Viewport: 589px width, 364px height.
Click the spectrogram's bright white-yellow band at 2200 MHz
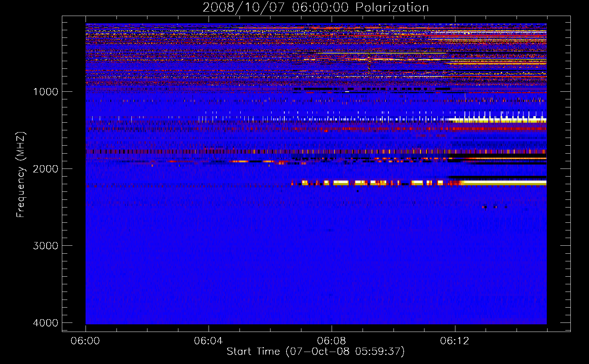[x=419, y=183]
